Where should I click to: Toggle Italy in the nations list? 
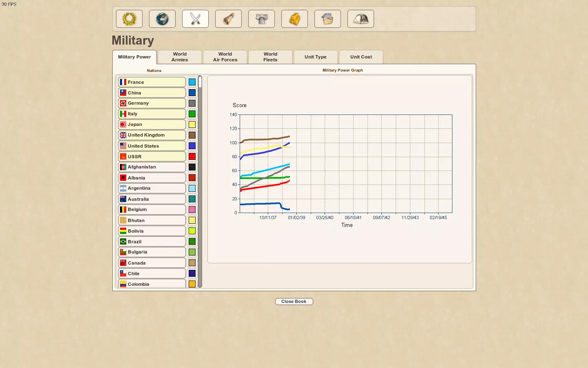coord(152,114)
